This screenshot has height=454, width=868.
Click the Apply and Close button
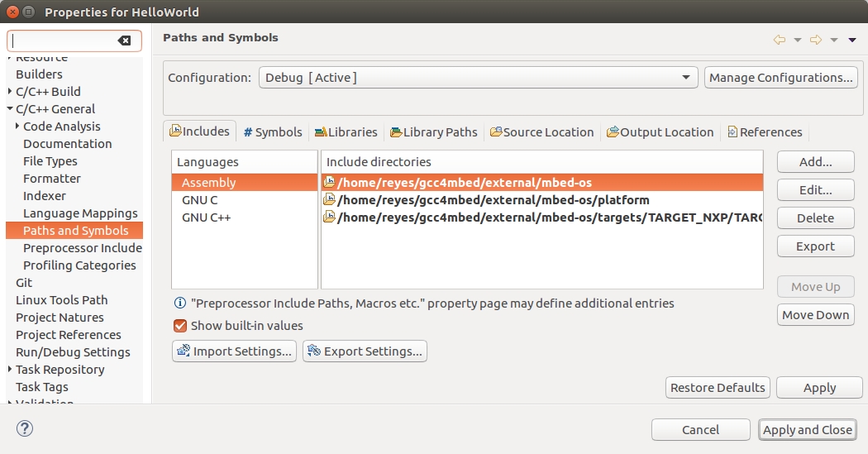(807, 430)
